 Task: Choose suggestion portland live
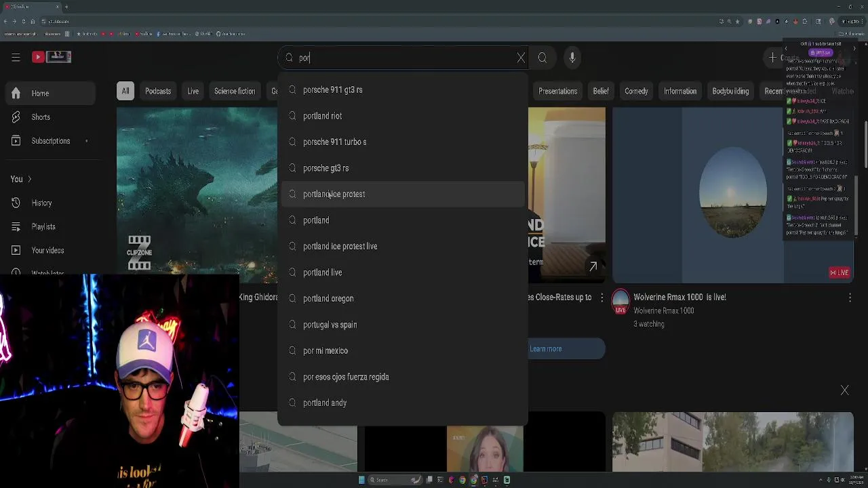pyautogui.click(x=403, y=272)
